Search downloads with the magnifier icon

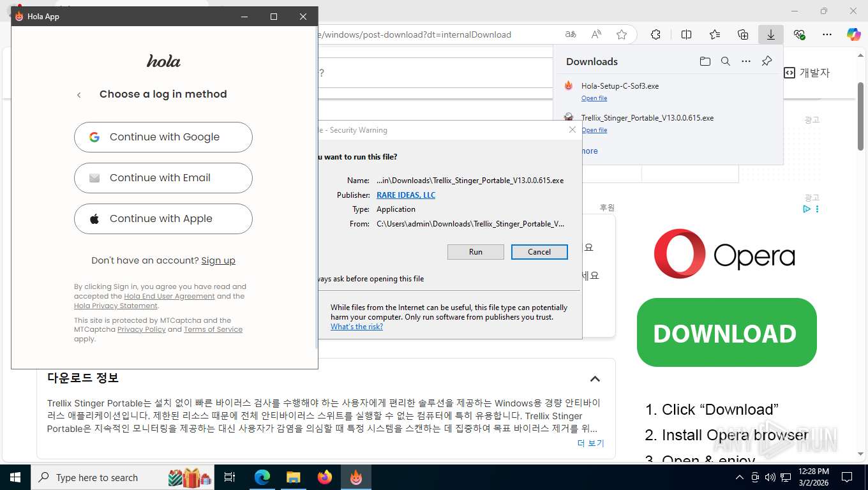point(726,61)
